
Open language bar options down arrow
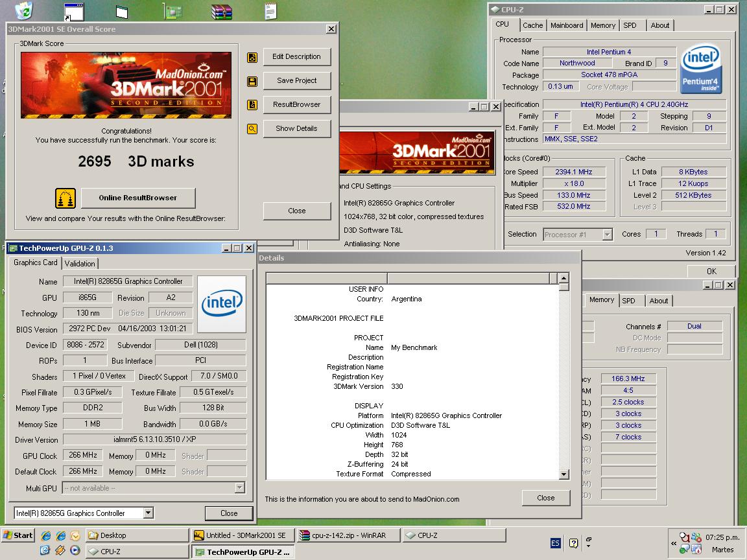pos(589,546)
